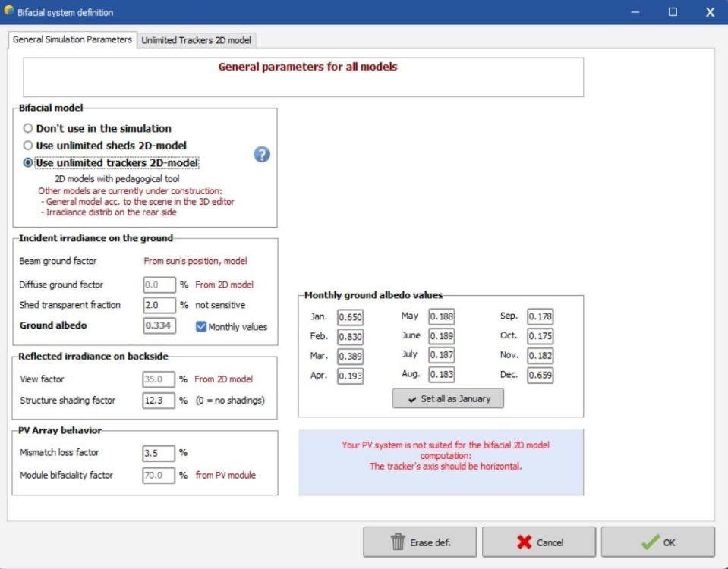Click the January albedo value field

351,316
